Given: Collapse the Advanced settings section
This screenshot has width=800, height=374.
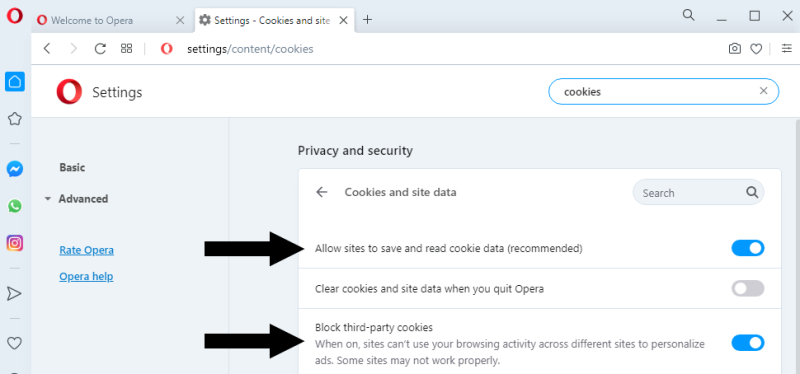Looking at the screenshot, I should click(x=77, y=199).
